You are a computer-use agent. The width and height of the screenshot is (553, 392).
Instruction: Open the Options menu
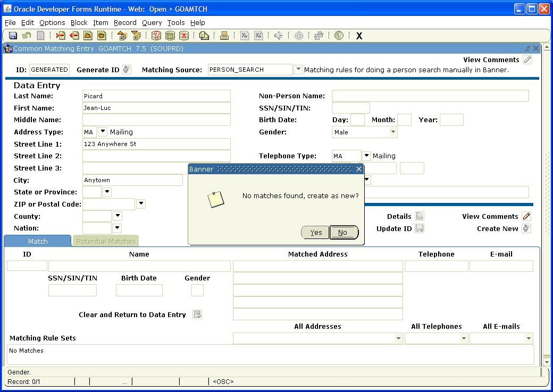[x=52, y=22]
